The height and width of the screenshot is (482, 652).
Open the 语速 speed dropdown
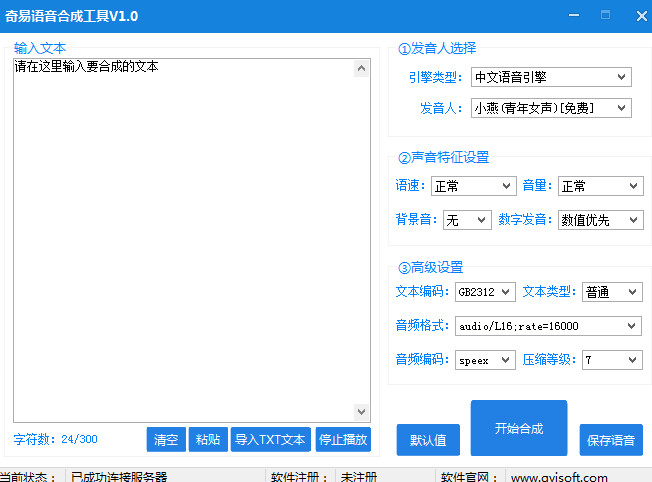point(473,187)
